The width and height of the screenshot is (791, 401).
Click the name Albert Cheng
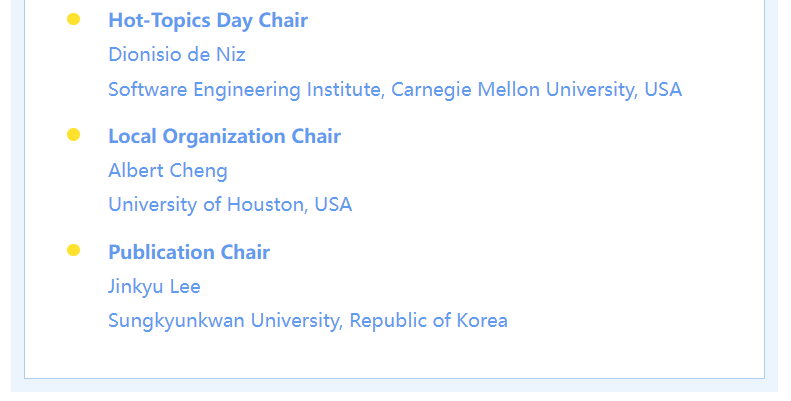(x=168, y=170)
